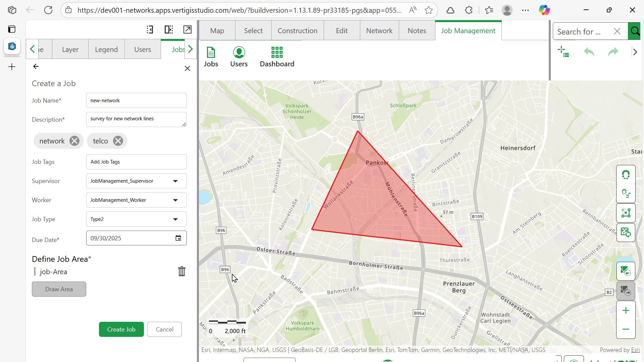Click the Create Job button
Screen dimensions: 644x362
pyautogui.click(x=121, y=329)
